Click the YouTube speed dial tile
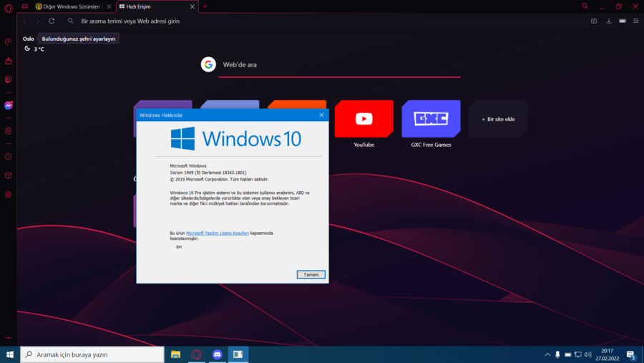This screenshot has width=644, height=363. click(x=364, y=120)
